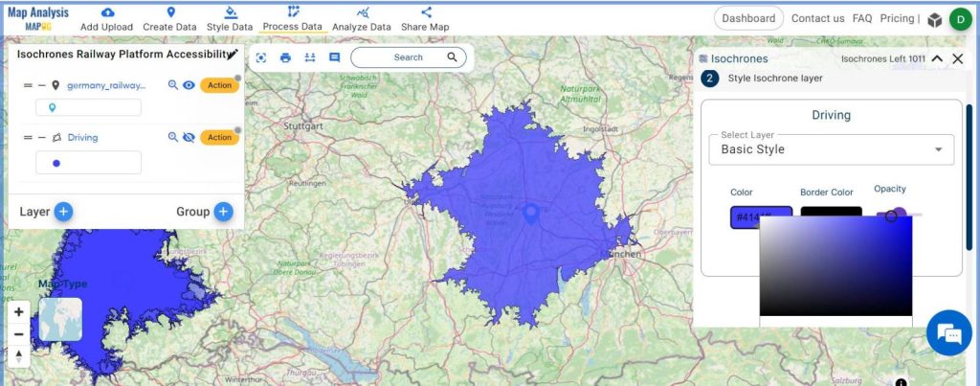Add a new Group with plus button

point(224,212)
